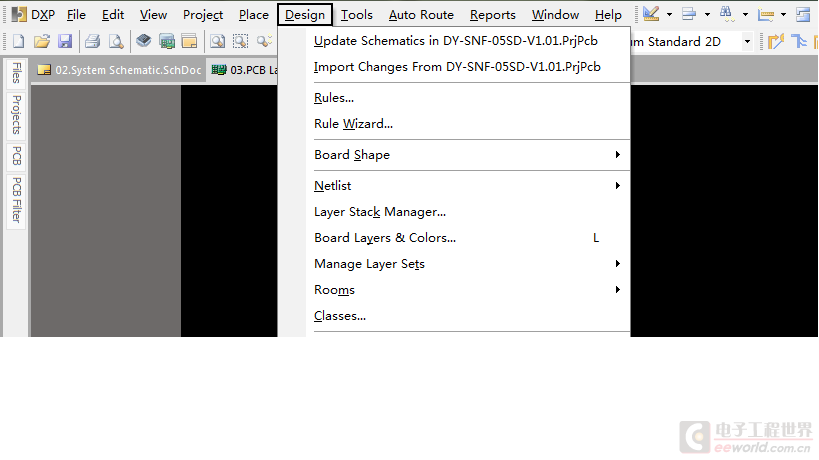Click the Print toolbar icon
Viewport: 819px width, 460px height.
pyautogui.click(x=92, y=41)
